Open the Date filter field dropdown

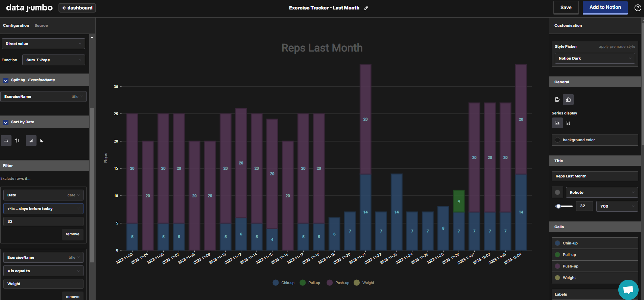[43, 195]
